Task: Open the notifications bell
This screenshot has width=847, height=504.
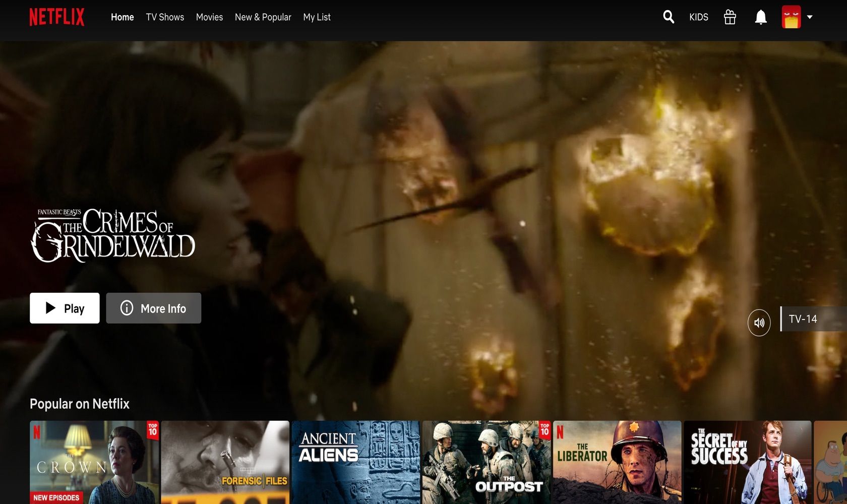Action: 761,17
